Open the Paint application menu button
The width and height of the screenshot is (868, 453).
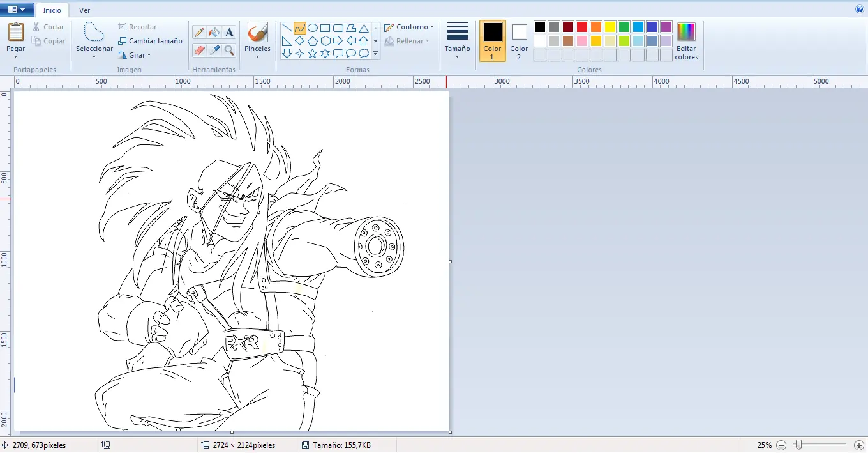17,10
